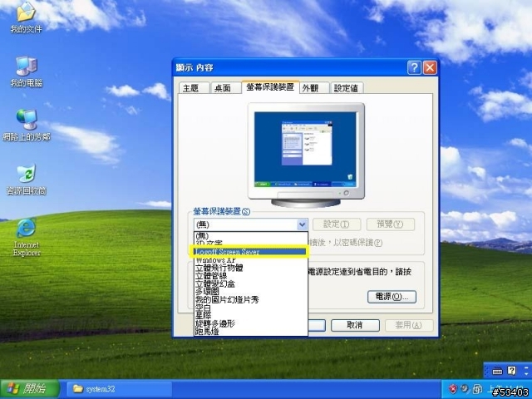This screenshot has width=532, height=399.
Task: Choose Windows XP screen saver option
Action: (251, 260)
